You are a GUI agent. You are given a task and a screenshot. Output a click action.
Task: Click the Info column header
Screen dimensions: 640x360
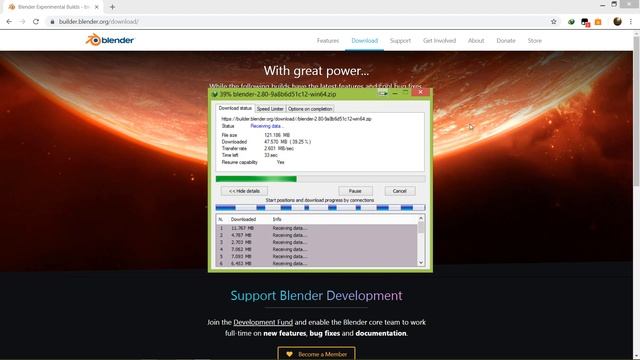(277, 219)
